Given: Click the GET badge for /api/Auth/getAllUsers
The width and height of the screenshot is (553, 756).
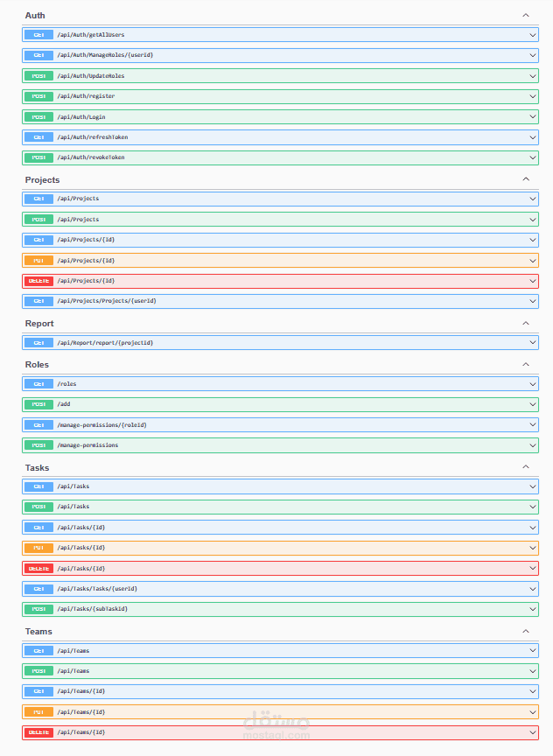Looking at the screenshot, I should click(39, 35).
